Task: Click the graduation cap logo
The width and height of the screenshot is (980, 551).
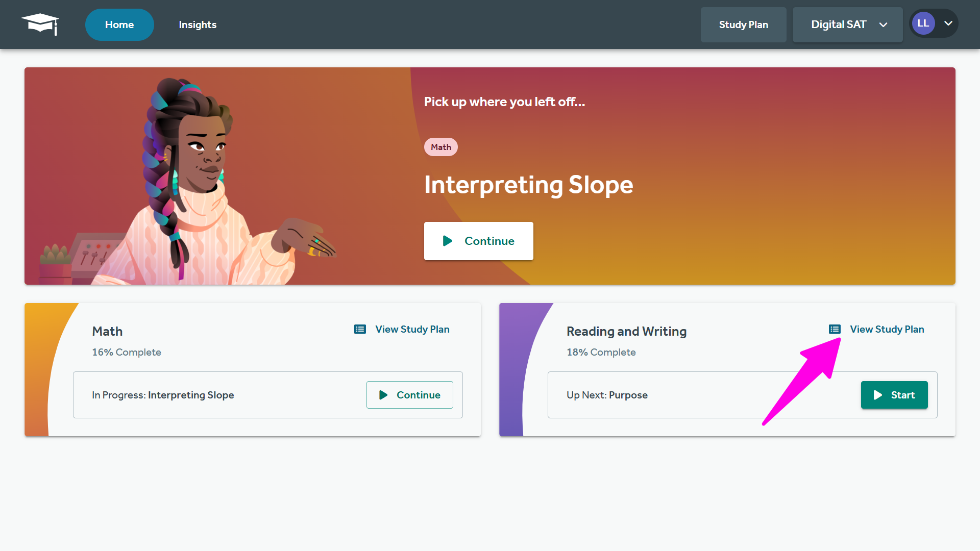Action: coord(40,24)
